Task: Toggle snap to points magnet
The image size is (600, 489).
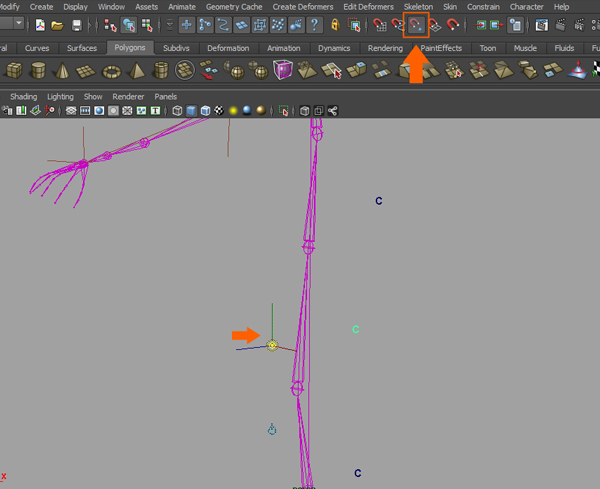Action: point(416,25)
